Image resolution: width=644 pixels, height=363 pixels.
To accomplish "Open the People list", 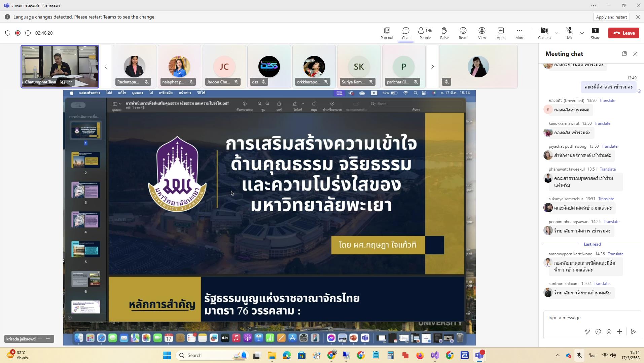I will pos(425,33).
